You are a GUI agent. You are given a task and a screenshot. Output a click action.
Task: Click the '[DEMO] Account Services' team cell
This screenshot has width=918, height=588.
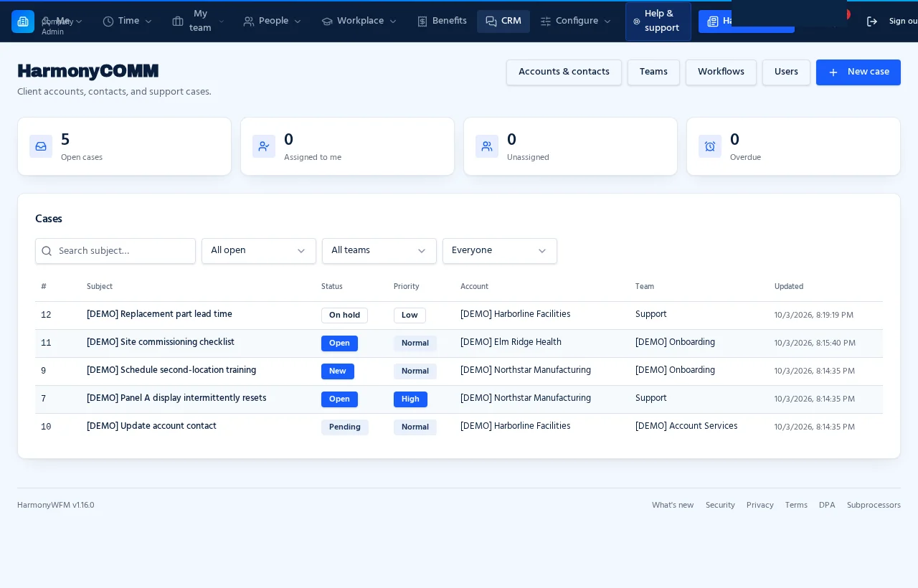[686, 427]
